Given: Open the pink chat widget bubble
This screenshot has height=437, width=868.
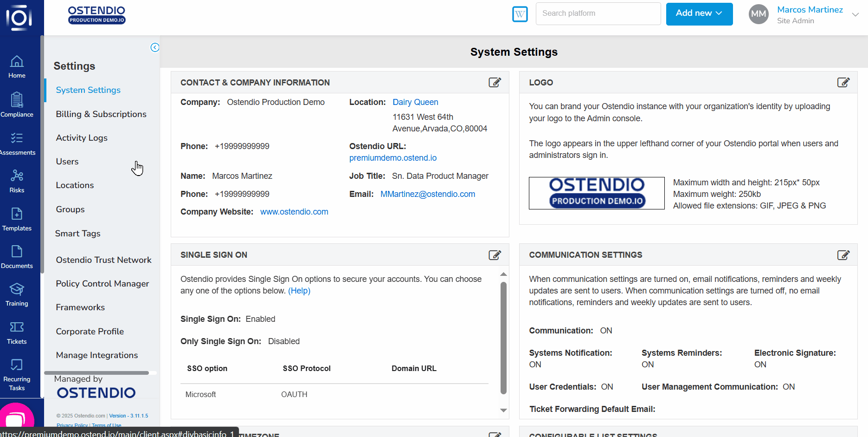Looking at the screenshot, I should point(17,418).
